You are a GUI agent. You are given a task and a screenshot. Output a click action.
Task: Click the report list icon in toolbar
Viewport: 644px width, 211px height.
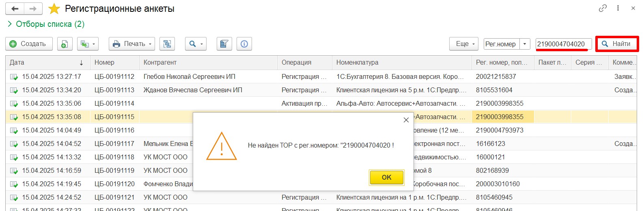coord(224,44)
